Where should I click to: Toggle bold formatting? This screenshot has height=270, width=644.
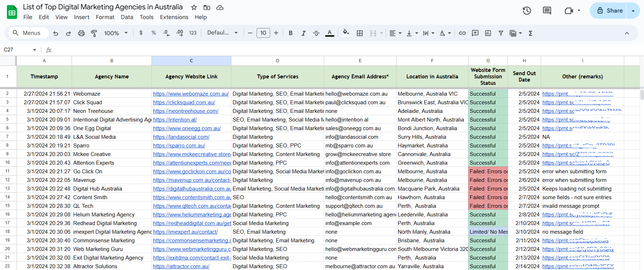(291, 33)
